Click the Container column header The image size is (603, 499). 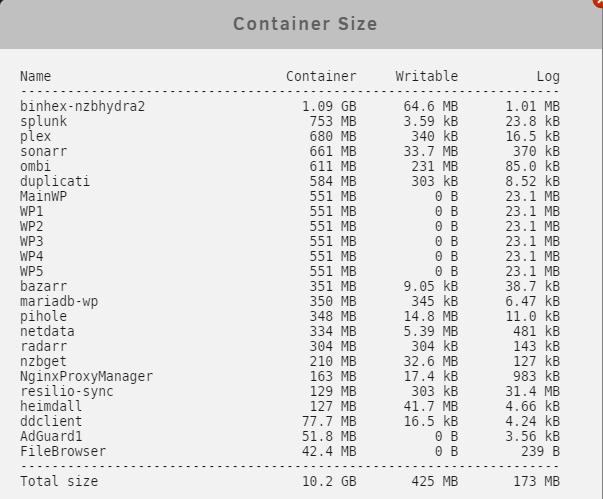point(321,76)
